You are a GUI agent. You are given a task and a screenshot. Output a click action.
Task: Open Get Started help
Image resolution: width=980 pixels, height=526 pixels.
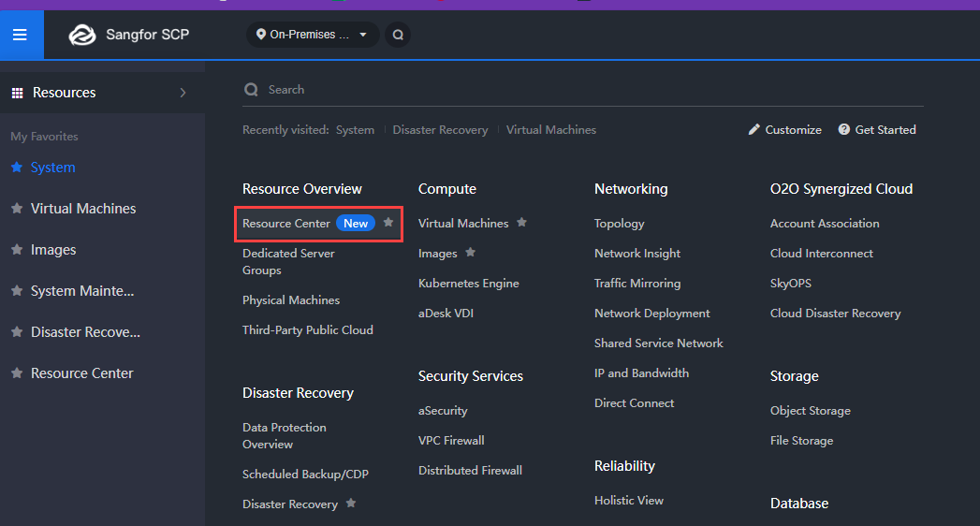coord(877,129)
